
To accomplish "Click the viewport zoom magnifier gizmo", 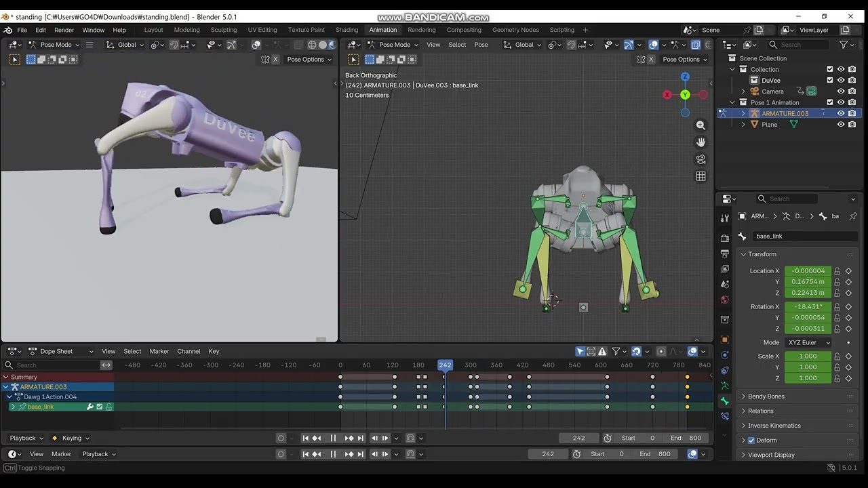I will point(701,125).
